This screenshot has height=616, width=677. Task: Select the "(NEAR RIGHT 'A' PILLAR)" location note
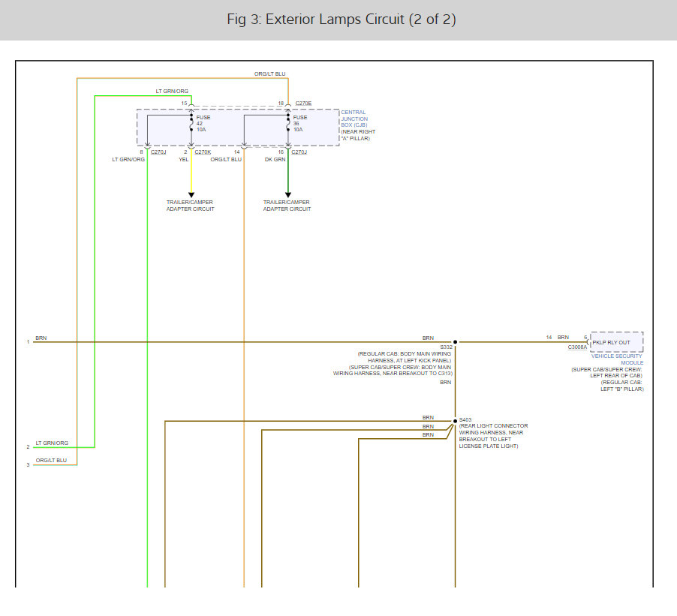(358, 135)
